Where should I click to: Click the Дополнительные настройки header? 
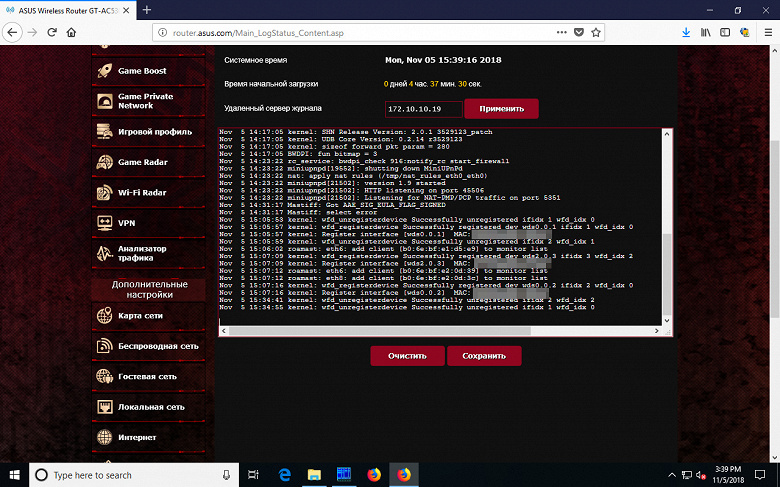tap(149, 290)
